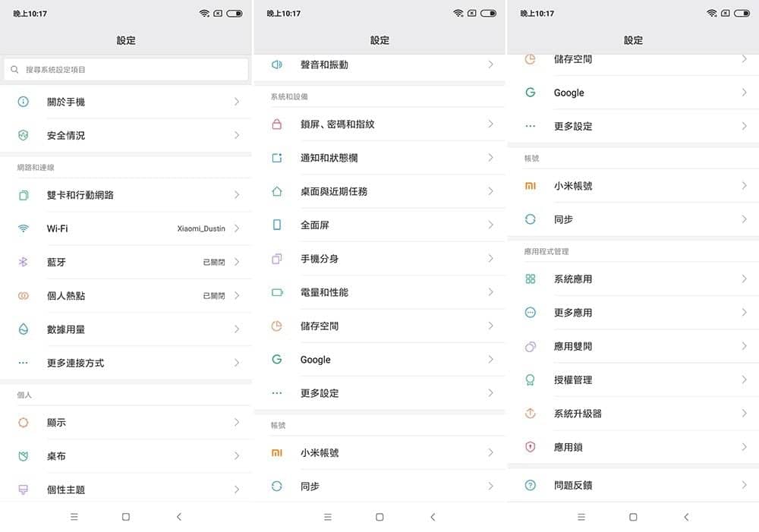Open the 授權管理 setting
Image resolution: width=759 pixels, height=532 pixels.
tap(633, 380)
